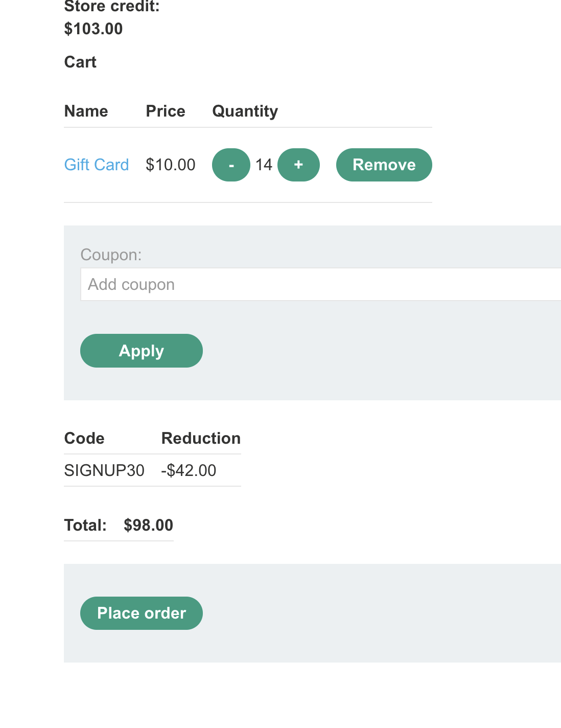Increase Gift Card quantity with plus button
561x728 pixels.
tap(298, 165)
